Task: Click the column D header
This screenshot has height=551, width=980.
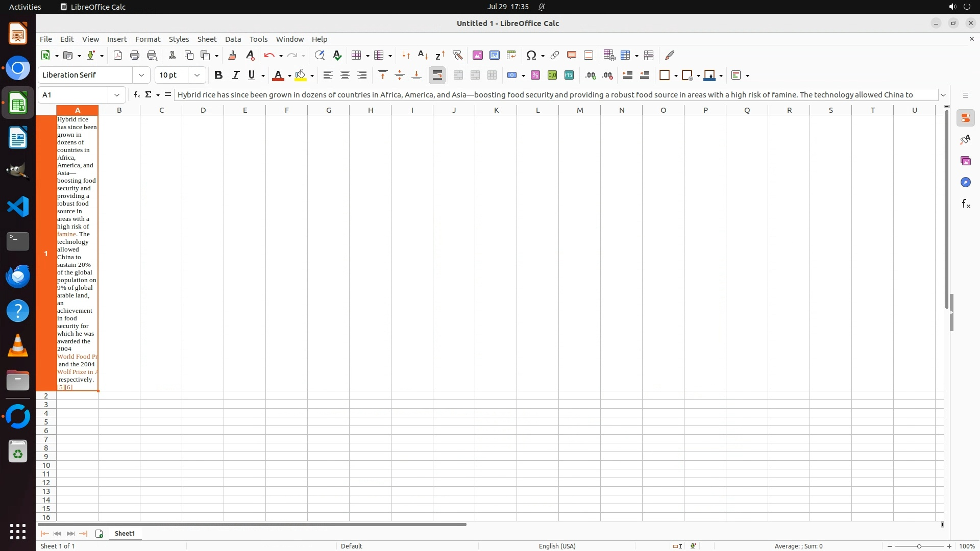Action: pyautogui.click(x=203, y=110)
